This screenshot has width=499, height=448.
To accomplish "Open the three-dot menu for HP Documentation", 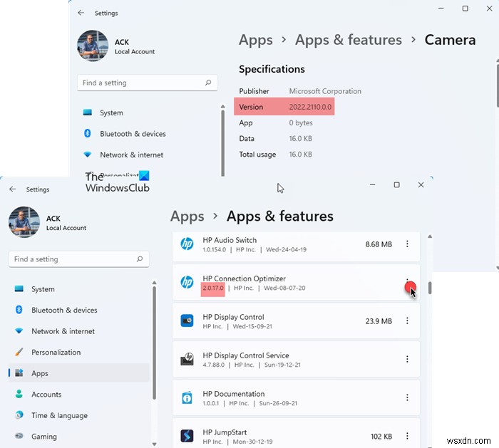I will [407, 397].
